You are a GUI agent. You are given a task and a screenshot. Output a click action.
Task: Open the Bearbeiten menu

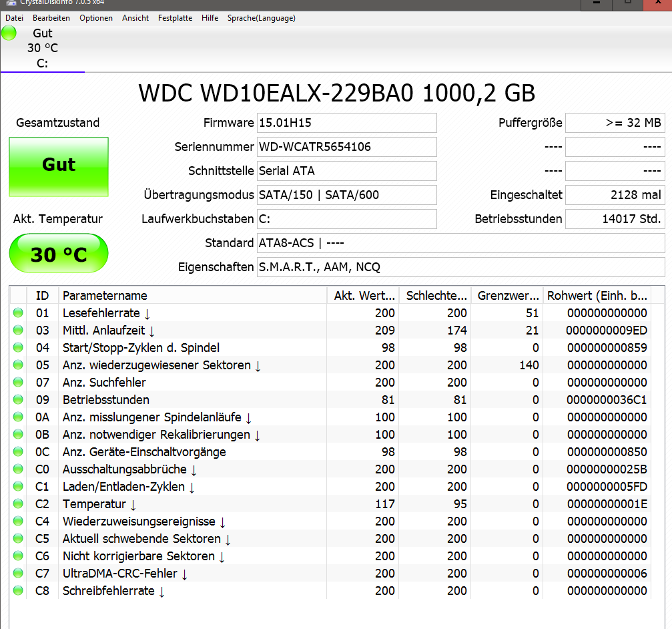coord(51,18)
